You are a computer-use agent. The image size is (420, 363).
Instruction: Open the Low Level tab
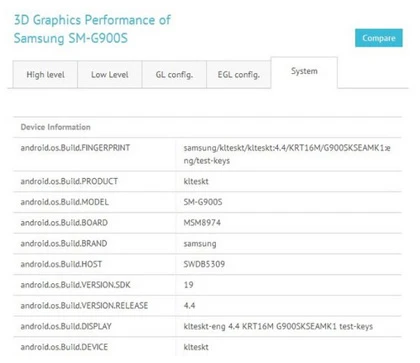[110, 74]
